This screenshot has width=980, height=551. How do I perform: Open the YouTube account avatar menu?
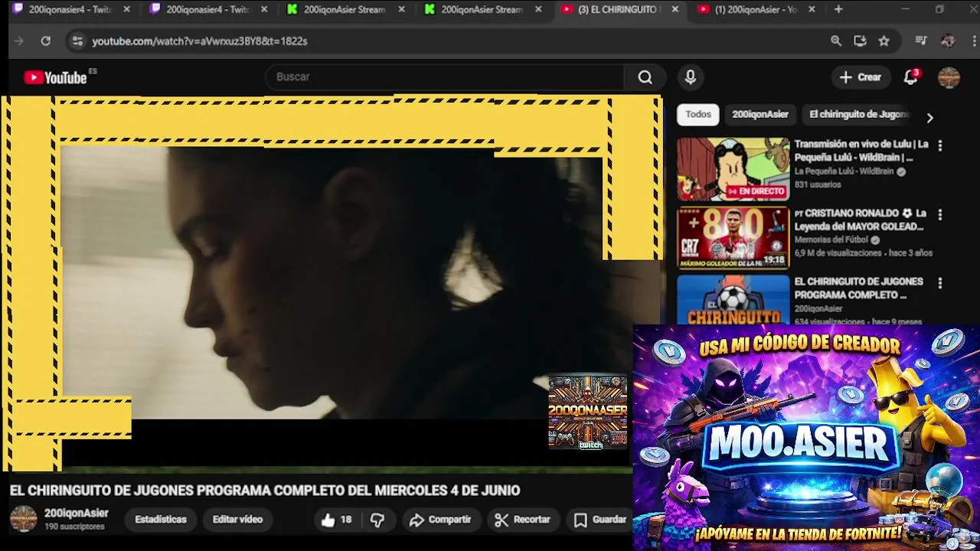tap(949, 77)
